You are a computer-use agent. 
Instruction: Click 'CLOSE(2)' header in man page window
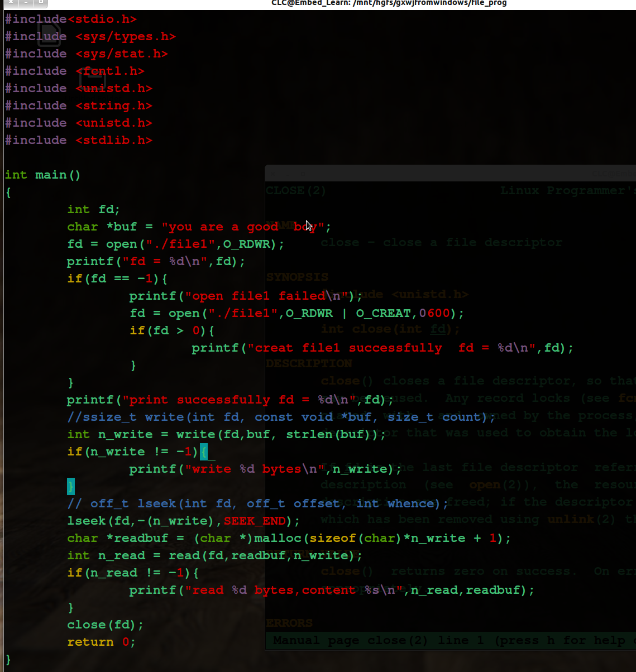pos(296,190)
